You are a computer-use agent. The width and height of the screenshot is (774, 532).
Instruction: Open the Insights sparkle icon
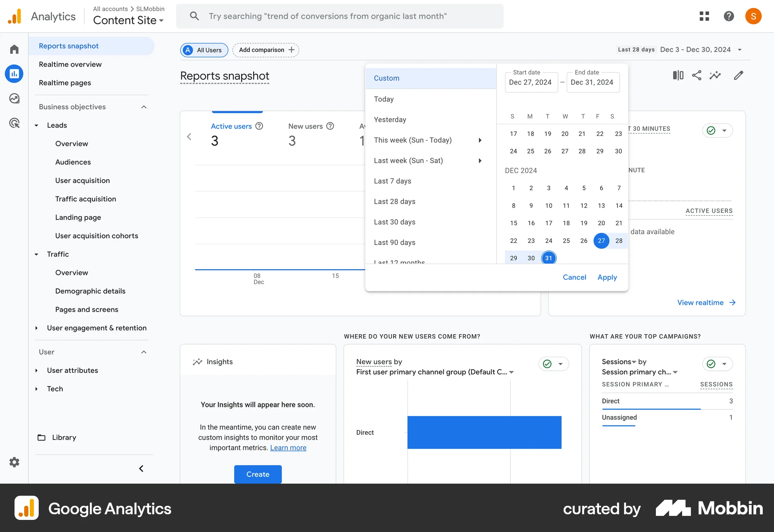click(x=715, y=75)
